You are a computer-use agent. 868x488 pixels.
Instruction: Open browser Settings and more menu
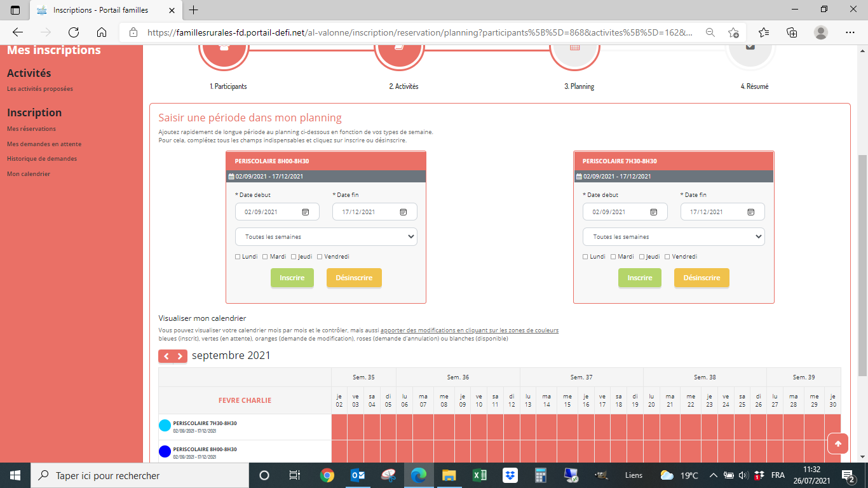click(850, 32)
